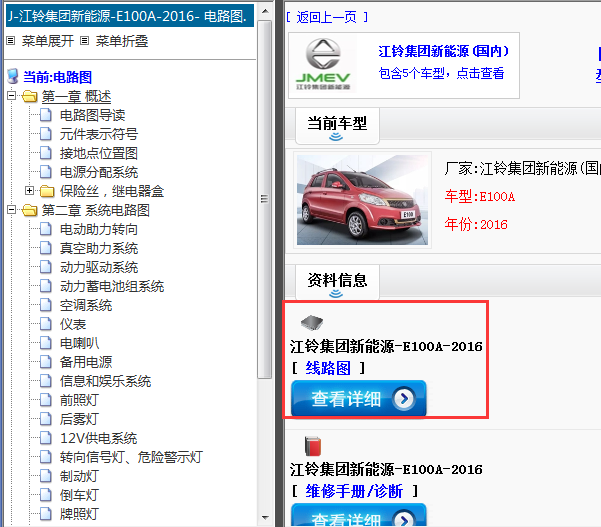Open 江铃集团新能源(国内) brand link
Image resolution: width=601 pixels, height=527 pixels.
point(444,51)
